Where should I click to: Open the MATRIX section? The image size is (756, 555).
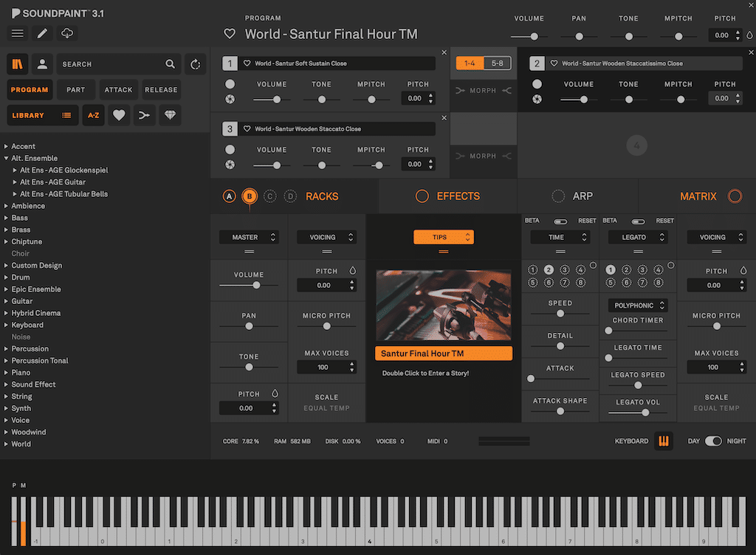click(x=698, y=196)
